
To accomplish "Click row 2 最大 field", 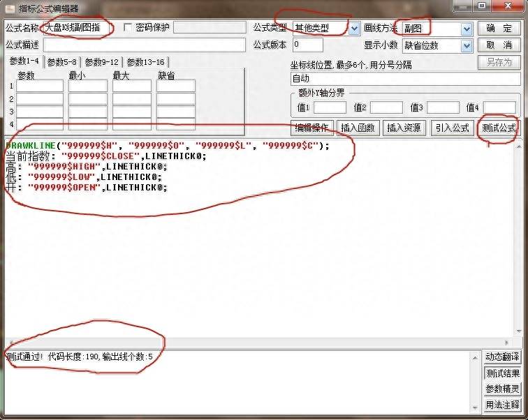I will (x=132, y=99).
